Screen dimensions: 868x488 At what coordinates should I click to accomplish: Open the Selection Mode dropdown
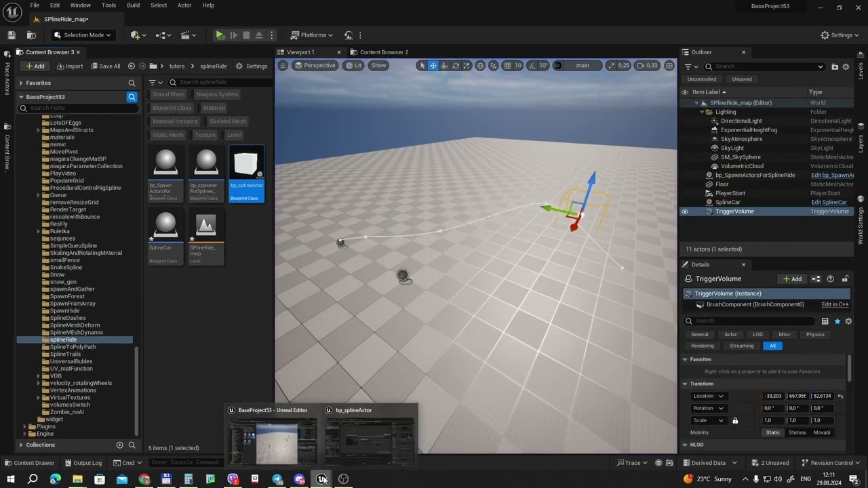click(82, 35)
